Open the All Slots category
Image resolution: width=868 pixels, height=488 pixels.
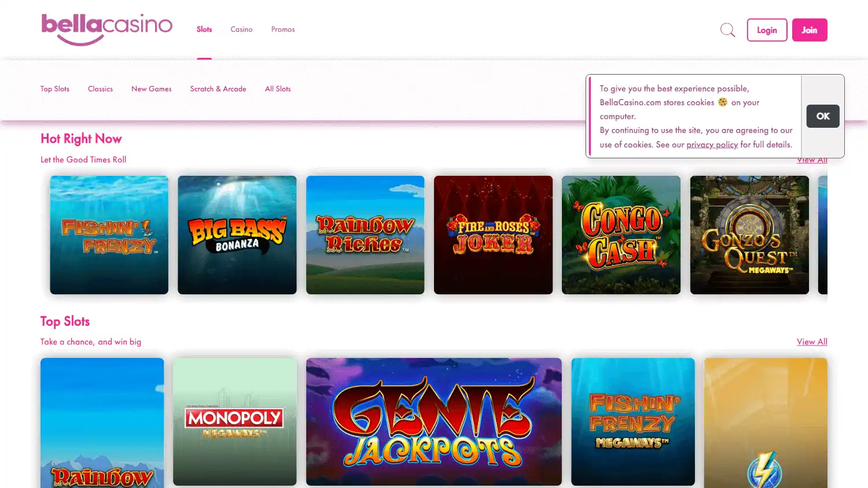[x=278, y=89]
